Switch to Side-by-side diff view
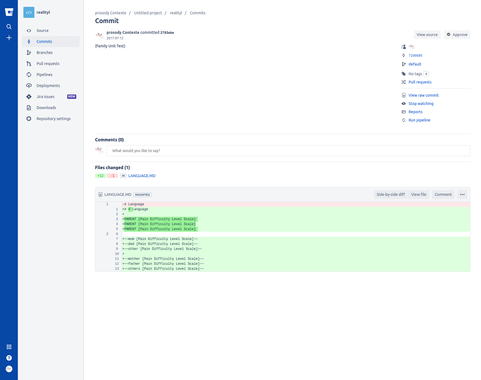The image size is (481, 380). pyautogui.click(x=390, y=194)
